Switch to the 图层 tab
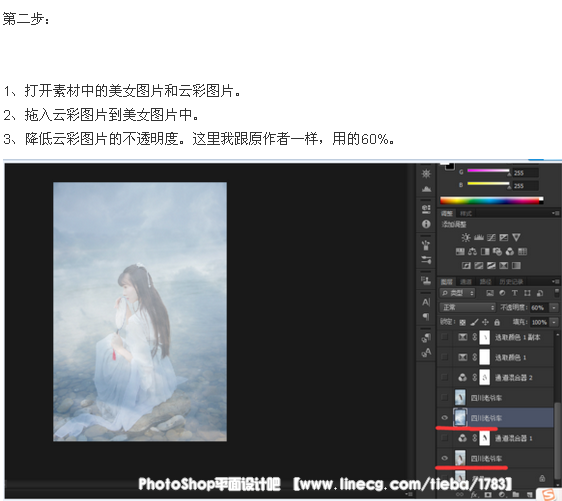The image size is (562, 501). coord(447,282)
